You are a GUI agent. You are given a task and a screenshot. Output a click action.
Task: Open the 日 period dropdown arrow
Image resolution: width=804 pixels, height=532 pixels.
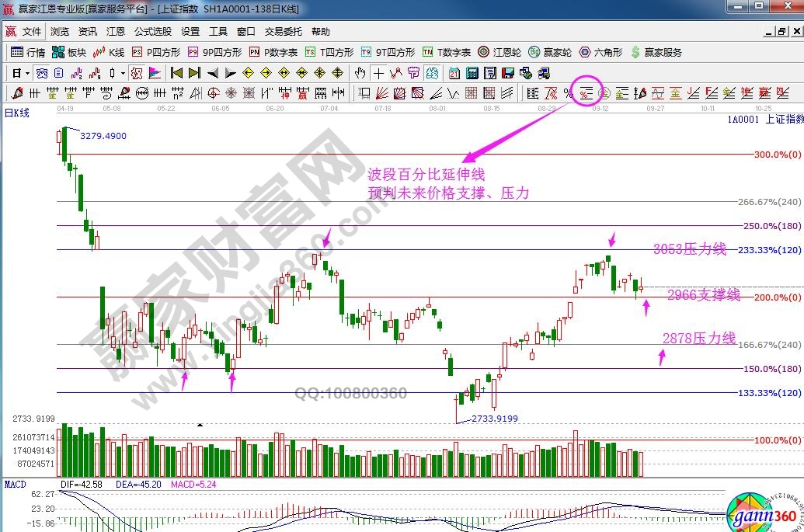[x=27, y=73]
